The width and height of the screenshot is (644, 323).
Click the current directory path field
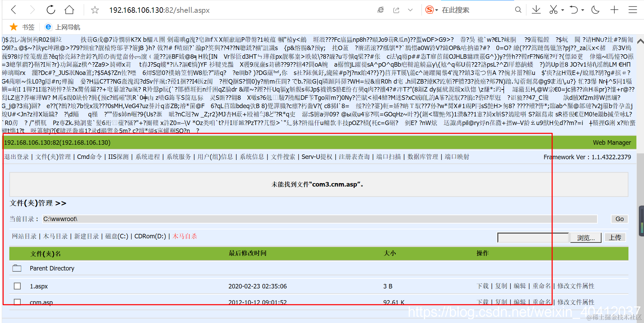[320, 219]
